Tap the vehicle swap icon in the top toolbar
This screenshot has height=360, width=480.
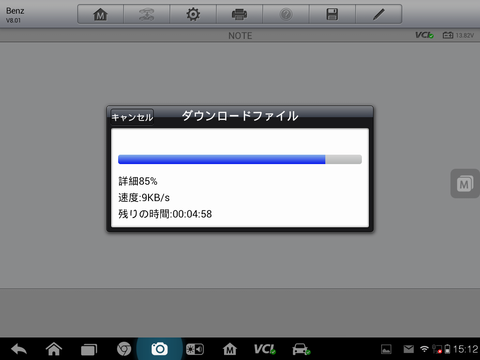(147, 14)
